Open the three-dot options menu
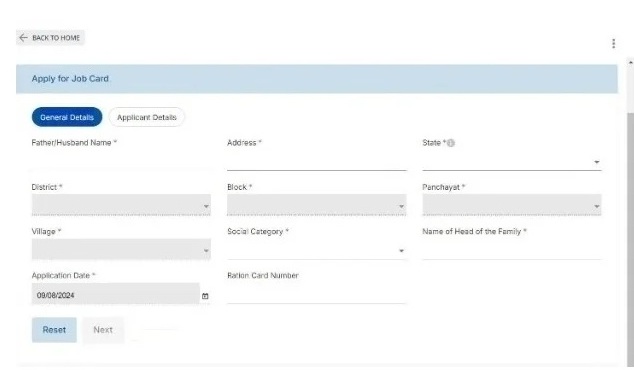 pyautogui.click(x=613, y=43)
